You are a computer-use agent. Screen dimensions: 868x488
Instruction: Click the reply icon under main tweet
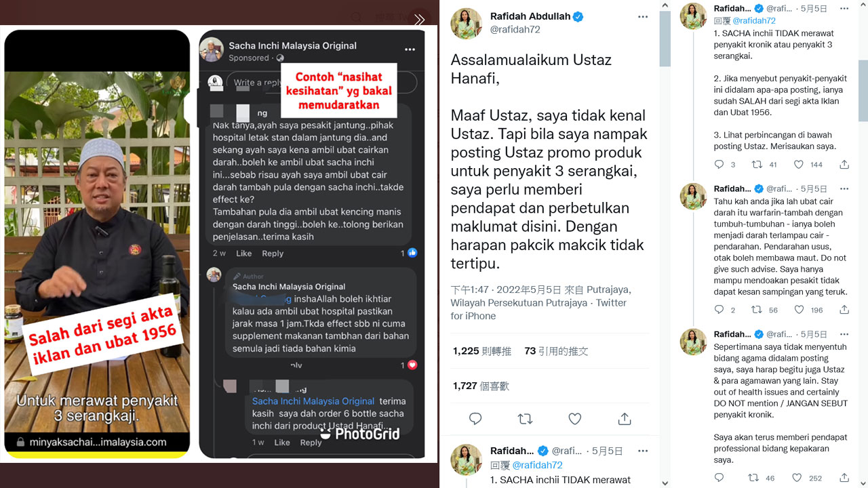475,419
